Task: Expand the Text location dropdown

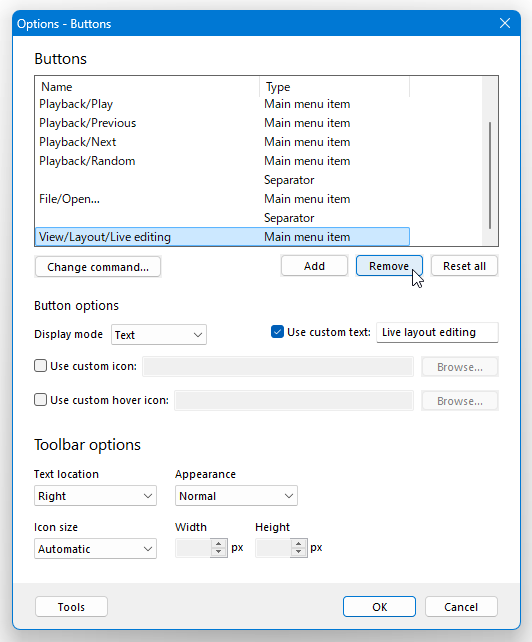Action: point(95,496)
